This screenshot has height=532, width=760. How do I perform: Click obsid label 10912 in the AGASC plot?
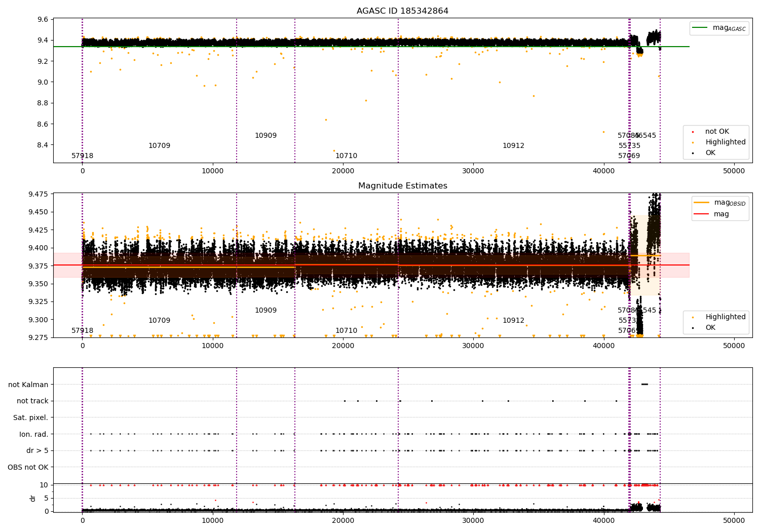(513, 146)
